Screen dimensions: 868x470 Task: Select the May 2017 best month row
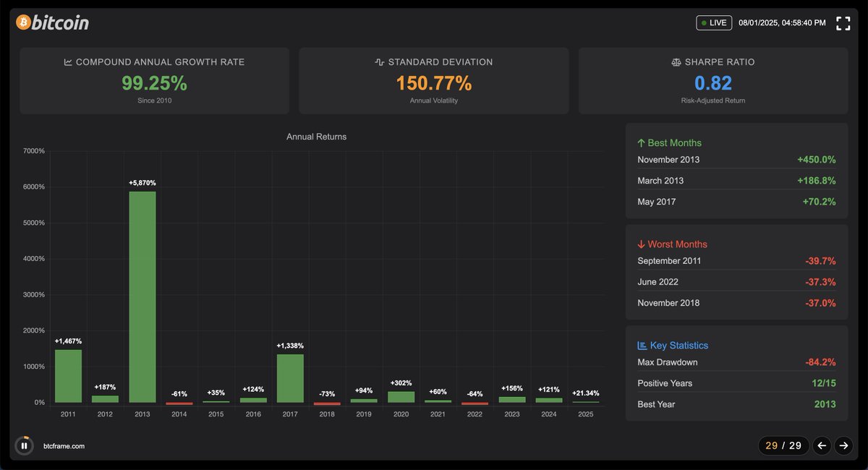(736, 201)
